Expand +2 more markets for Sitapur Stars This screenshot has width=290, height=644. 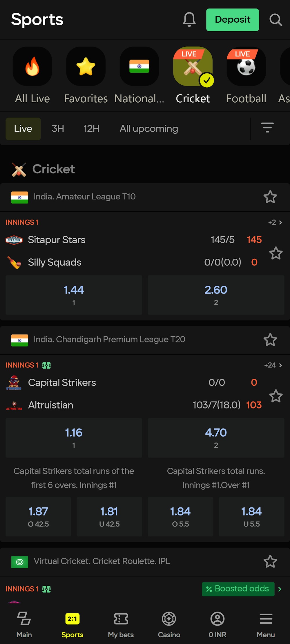coord(275,222)
